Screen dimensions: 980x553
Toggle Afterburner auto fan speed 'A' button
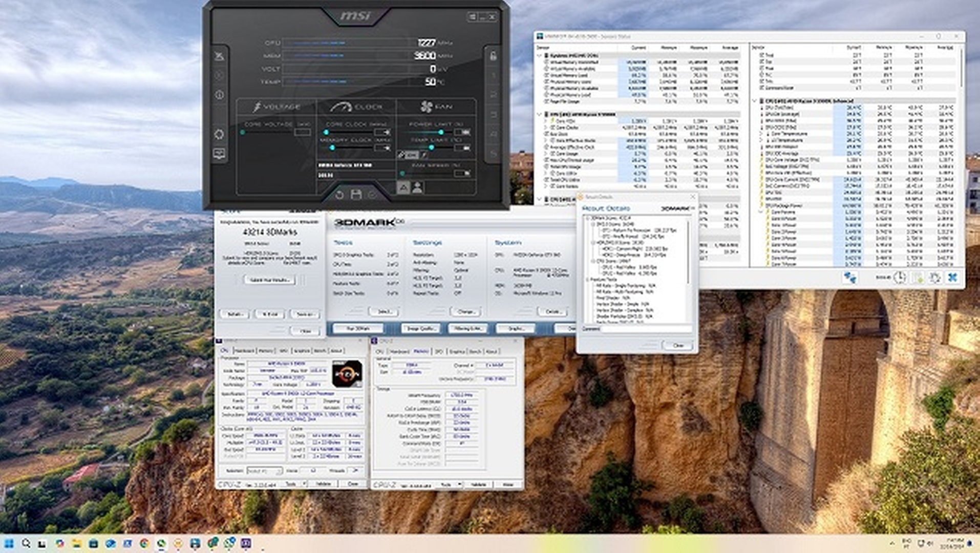point(403,187)
